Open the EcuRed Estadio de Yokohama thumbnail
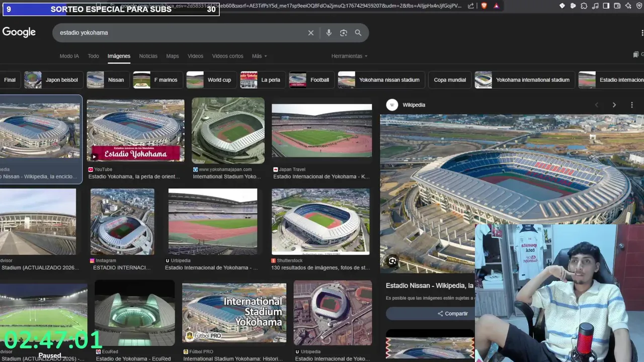Image resolution: width=644 pixels, height=362 pixels. (134, 313)
